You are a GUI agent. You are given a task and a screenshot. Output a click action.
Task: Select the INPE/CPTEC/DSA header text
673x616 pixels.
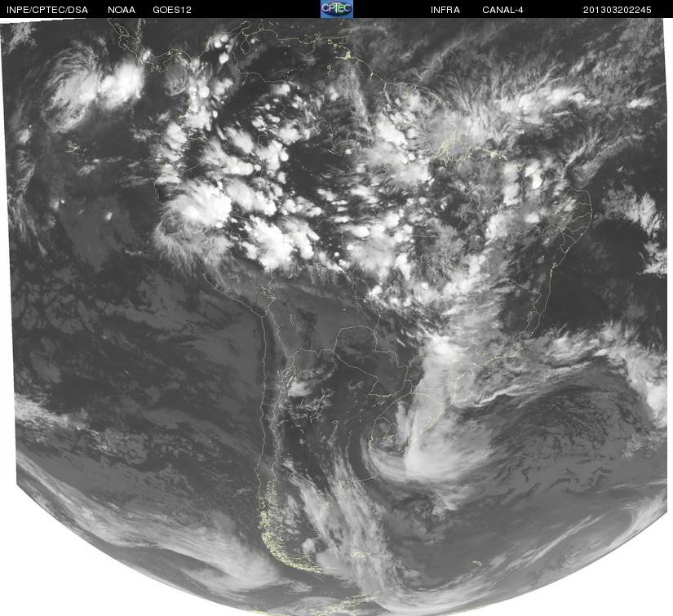tap(47, 10)
